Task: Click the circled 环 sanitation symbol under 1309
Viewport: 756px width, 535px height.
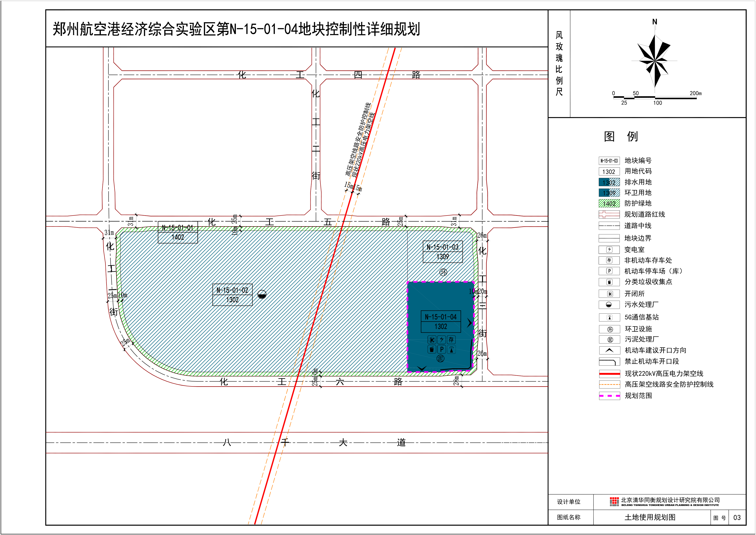Action: [443, 272]
